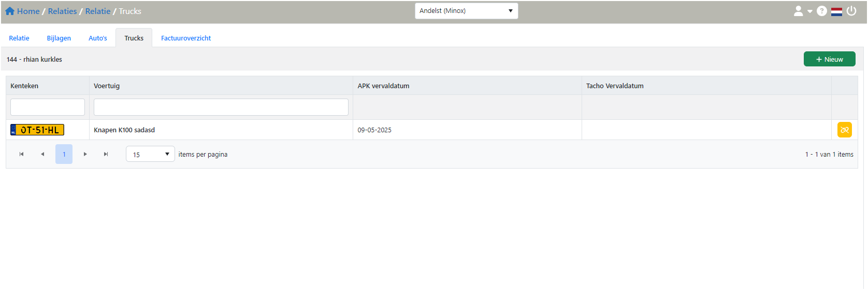Screen dimensions: 868x290
Task: Go to the next page arrow
Action: (x=85, y=154)
